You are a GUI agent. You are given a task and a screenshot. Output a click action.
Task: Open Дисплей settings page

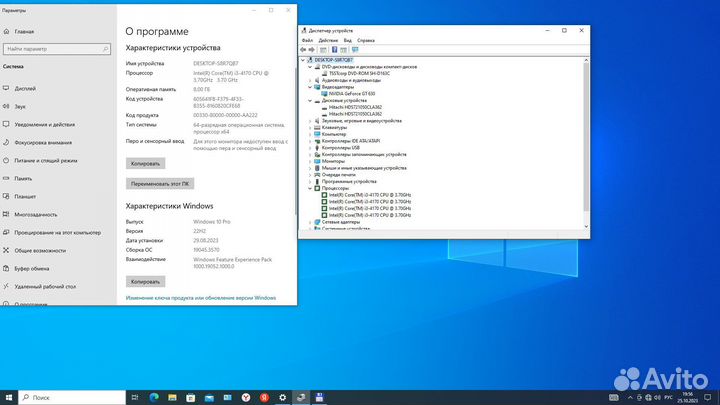[x=25, y=89]
